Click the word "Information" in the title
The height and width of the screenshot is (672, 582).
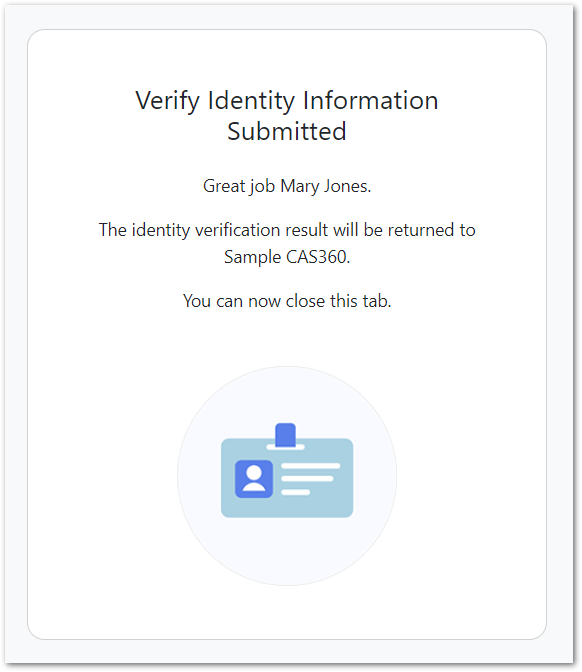click(x=370, y=101)
